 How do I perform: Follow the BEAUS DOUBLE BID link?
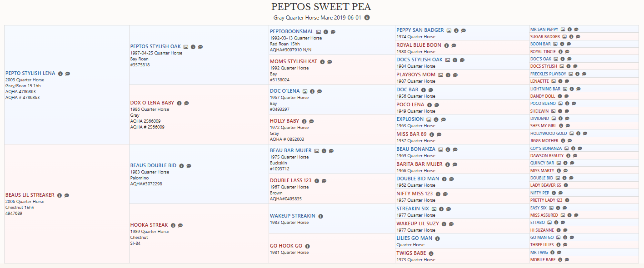[154, 166]
